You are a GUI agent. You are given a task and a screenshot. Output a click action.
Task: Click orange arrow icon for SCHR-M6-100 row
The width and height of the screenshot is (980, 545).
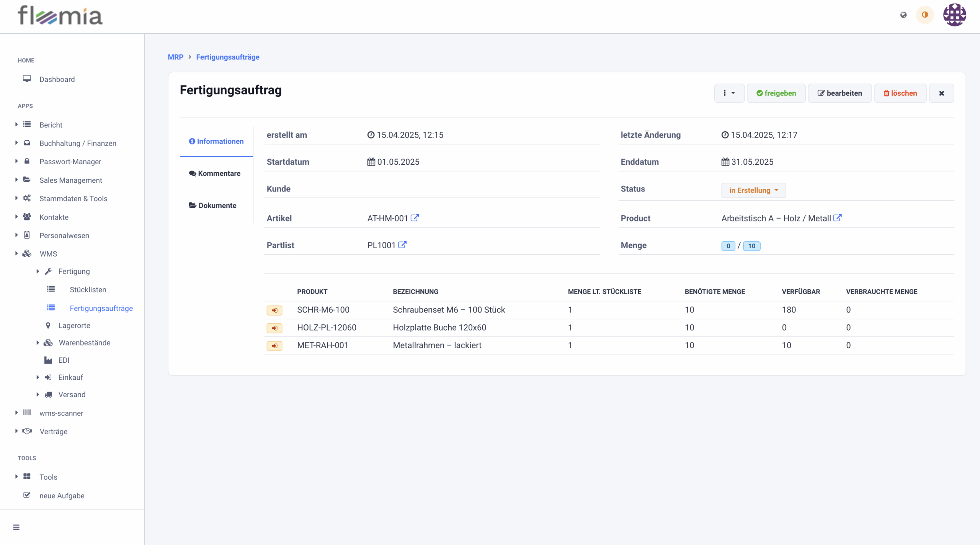(x=274, y=310)
